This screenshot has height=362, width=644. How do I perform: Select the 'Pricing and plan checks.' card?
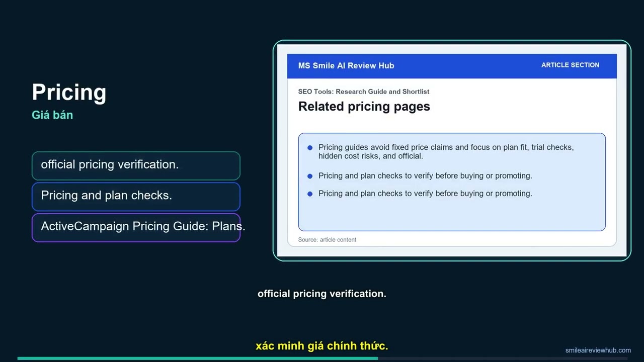point(136,197)
